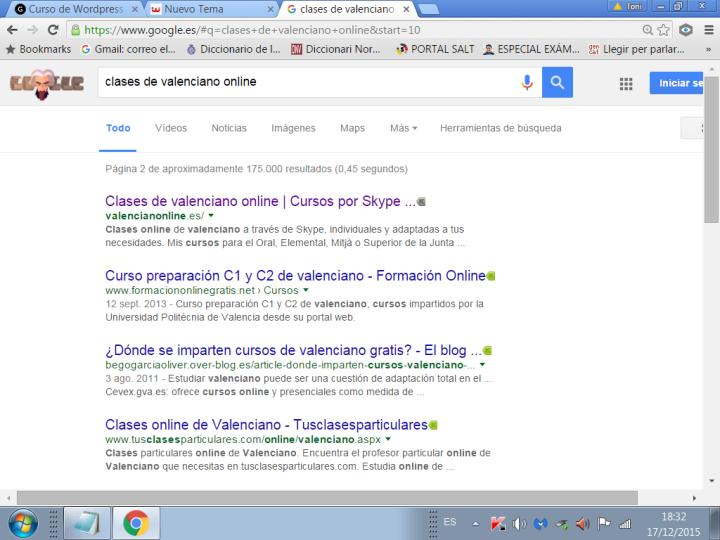Image resolution: width=720 pixels, height=540 pixels.
Task: Reload the current page
Action: [x=53, y=30]
